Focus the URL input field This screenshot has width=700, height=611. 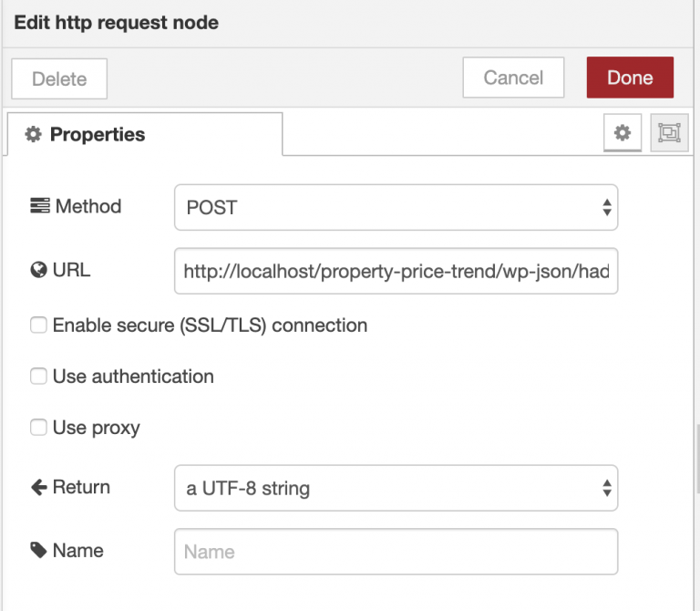pyautogui.click(x=396, y=271)
